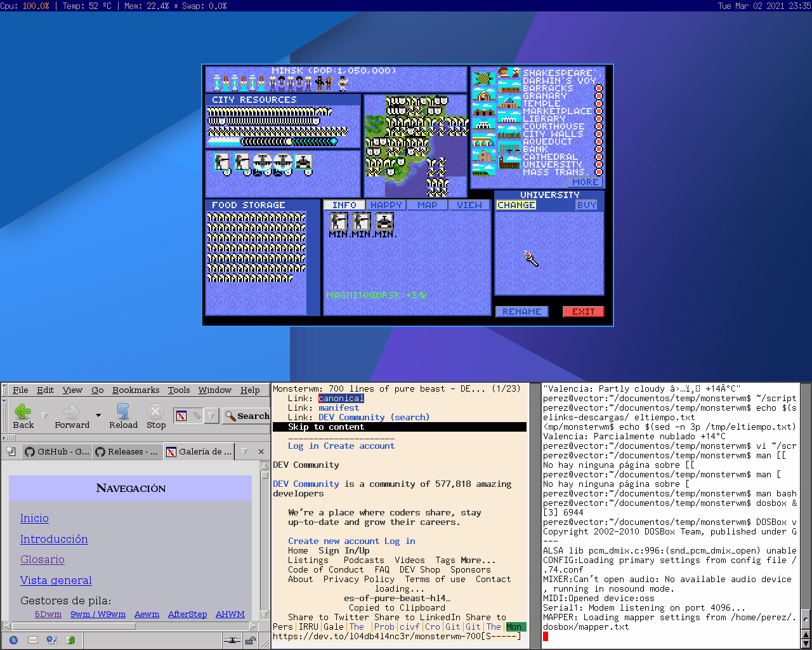Click the red sell dot next to Barracks
The height and width of the screenshot is (650, 812).
(x=598, y=89)
